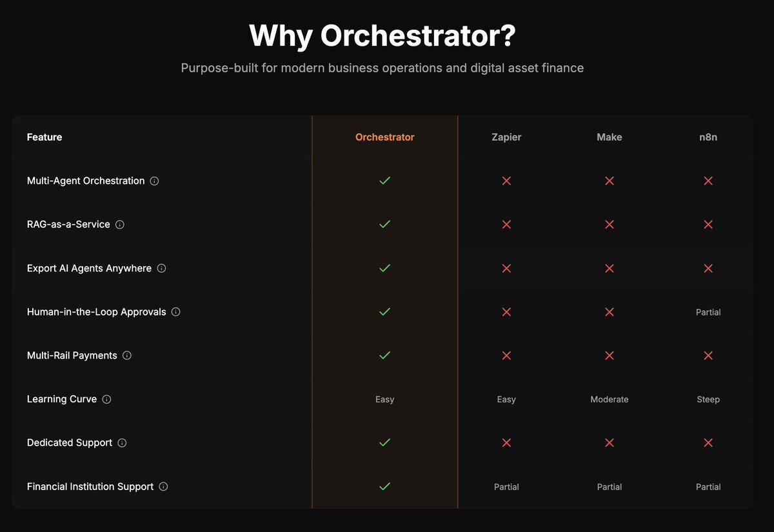This screenshot has width=774, height=532.
Task: Click Zapier red X for RAG-as-a-Service
Action: pyautogui.click(x=506, y=224)
